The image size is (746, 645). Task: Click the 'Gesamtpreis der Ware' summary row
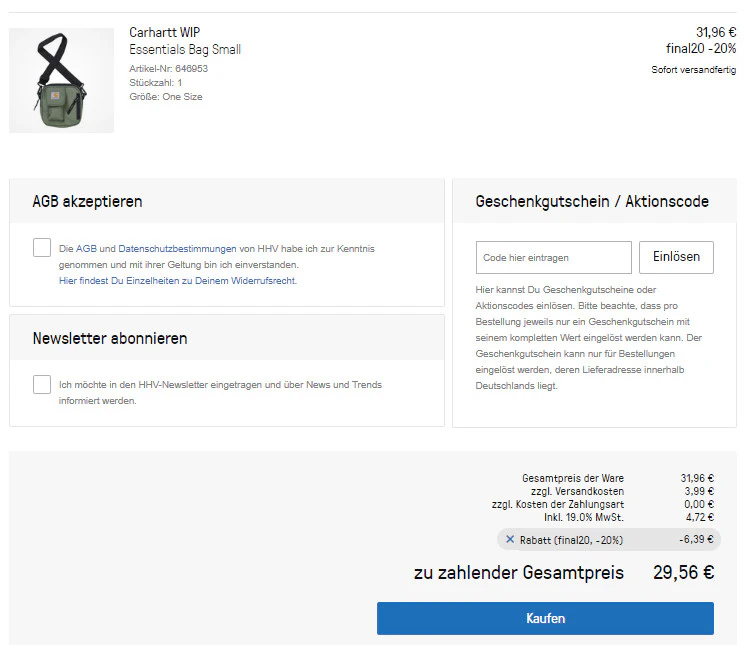pos(618,478)
